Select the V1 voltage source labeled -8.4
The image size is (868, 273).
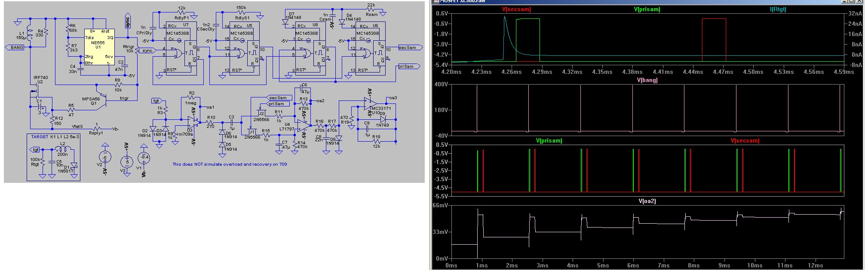coord(144,158)
